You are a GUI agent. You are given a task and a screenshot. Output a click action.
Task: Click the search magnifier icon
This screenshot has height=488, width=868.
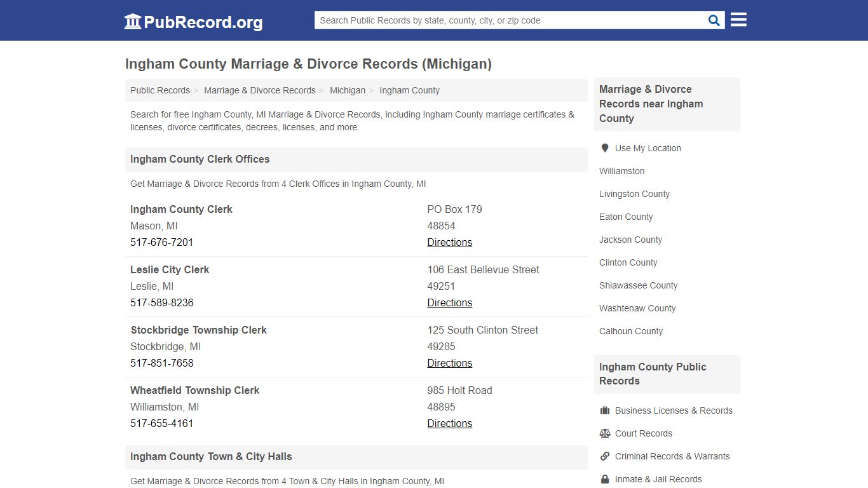coord(714,20)
